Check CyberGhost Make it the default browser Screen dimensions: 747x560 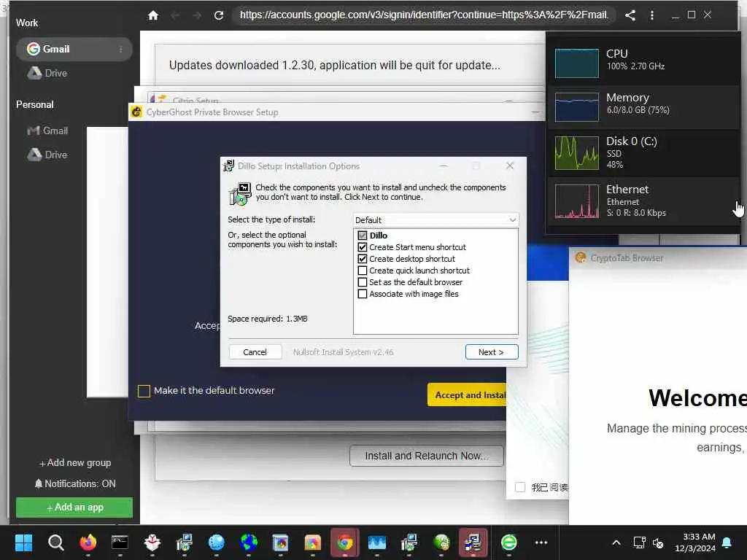coord(144,391)
